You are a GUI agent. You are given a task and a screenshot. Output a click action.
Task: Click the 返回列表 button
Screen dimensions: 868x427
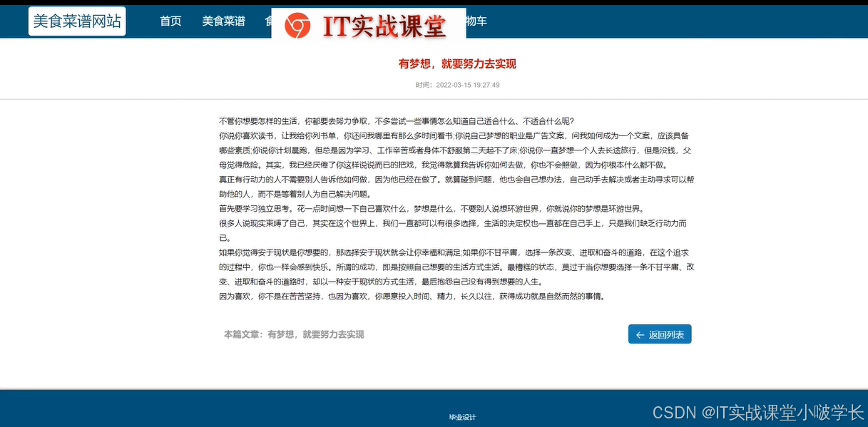660,334
